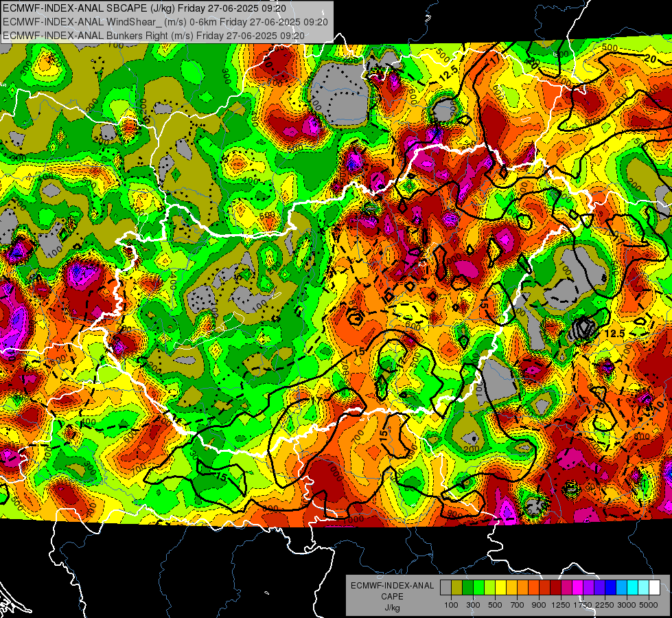Select the orange swatch right of the 700 tick
Viewport: 672px width, 618px height.
tap(522, 588)
